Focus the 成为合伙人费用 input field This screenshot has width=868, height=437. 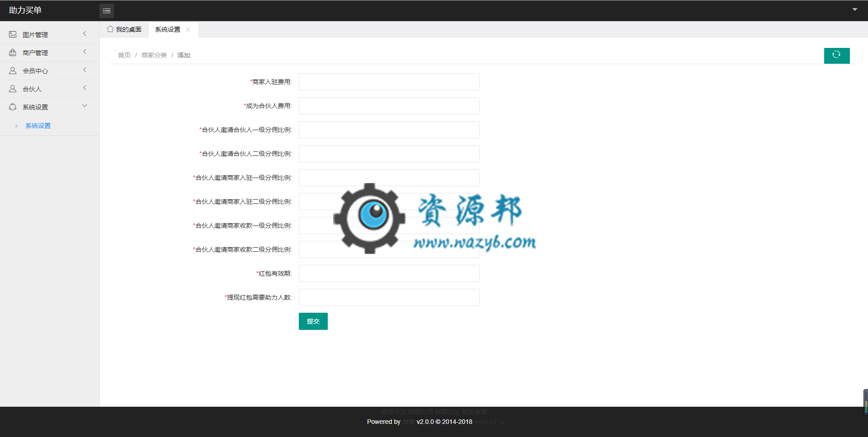(389, 106)
